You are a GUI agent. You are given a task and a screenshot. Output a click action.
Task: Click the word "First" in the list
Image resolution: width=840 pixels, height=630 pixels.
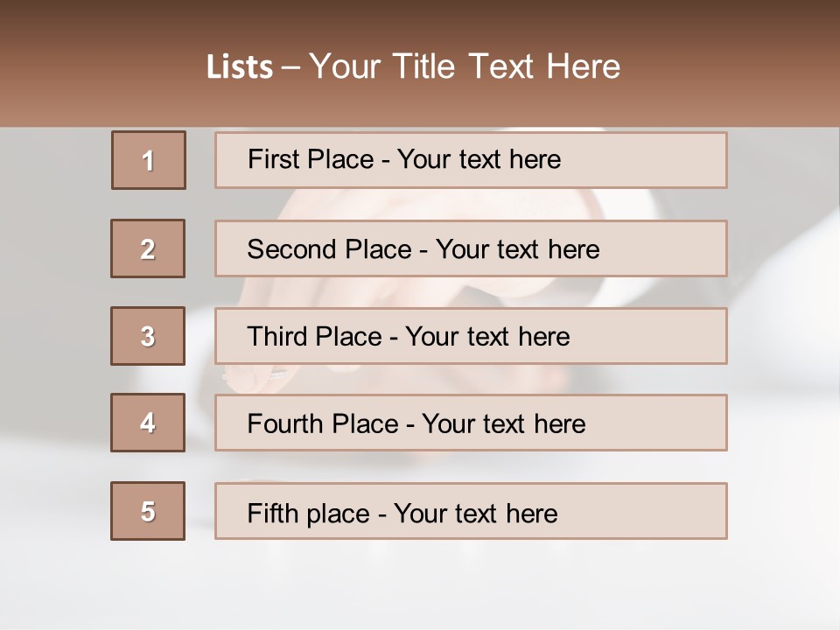tap(273, 159)
